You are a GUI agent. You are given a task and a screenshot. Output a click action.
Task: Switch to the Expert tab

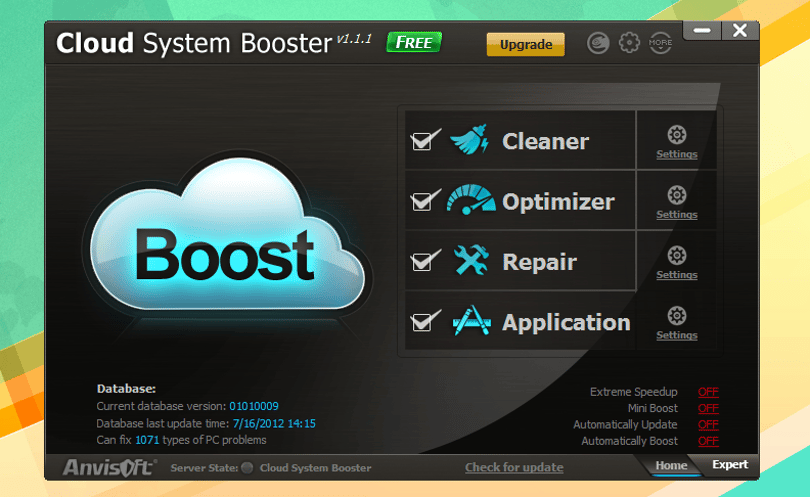pos(730,464)
